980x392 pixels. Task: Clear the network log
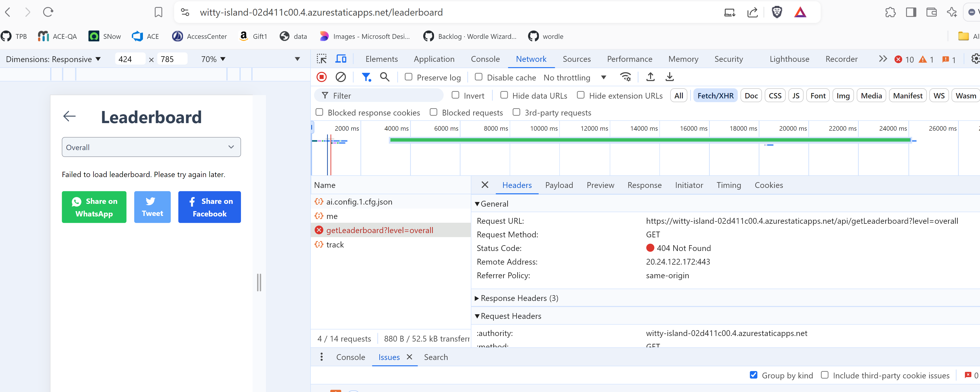click(341, 77)
